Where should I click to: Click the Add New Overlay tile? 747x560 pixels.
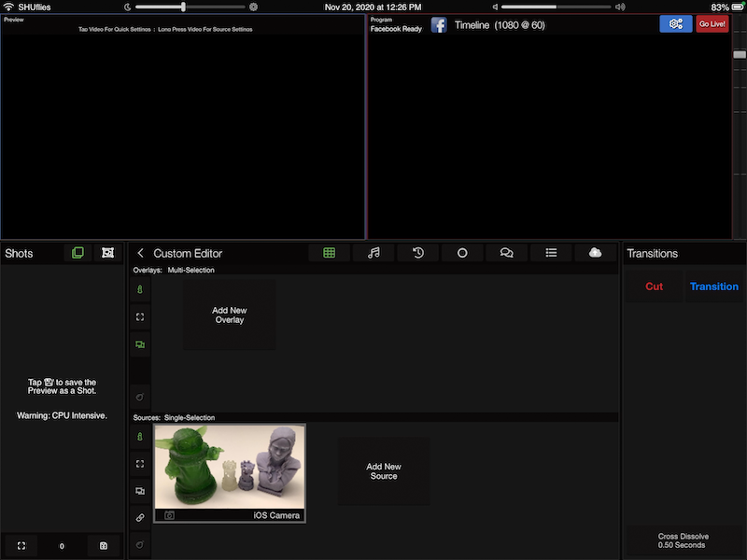[229, 315]
